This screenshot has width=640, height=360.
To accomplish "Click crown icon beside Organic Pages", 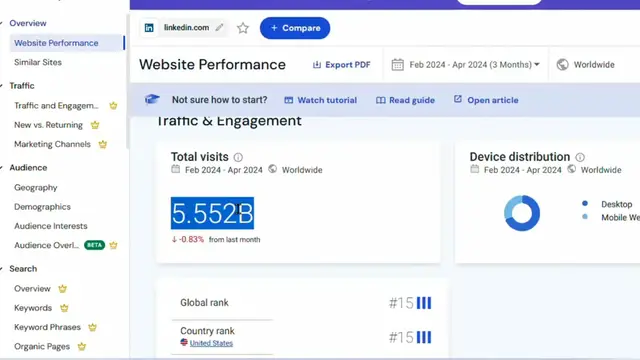I will [x=82, y=347].
